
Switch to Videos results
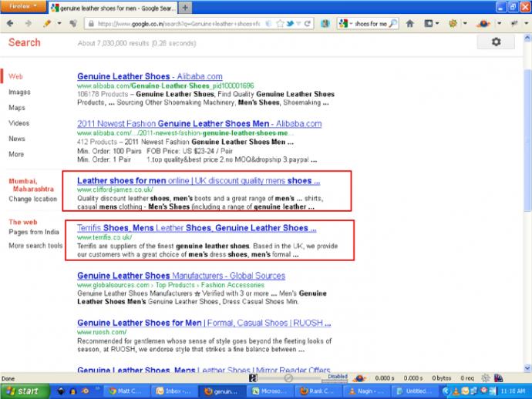(x=19, y=123)
